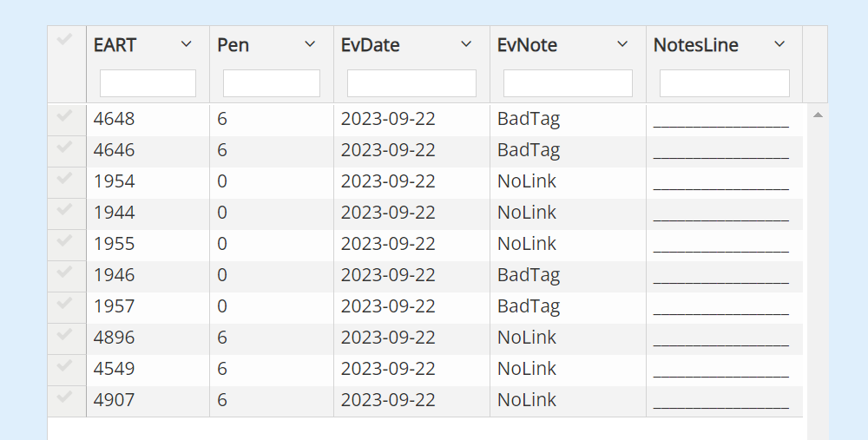Open the NotesLine column dropdown chevron
The height and width of the screenshot is (440, 868).
(779, 44)
